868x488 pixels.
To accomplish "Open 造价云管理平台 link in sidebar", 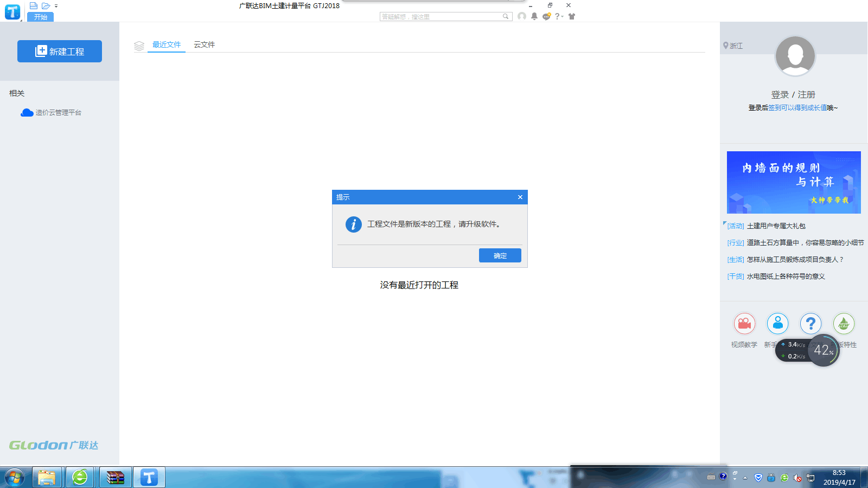I will [x=51, y=112].
